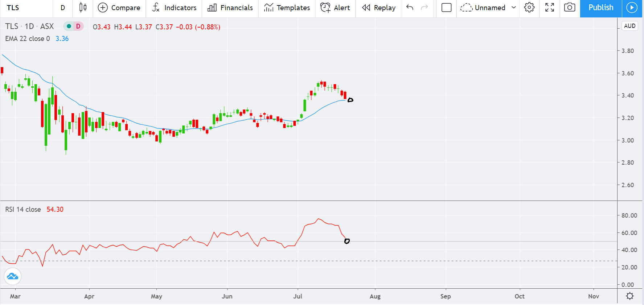Image resolution: width=644 pixels, height=305 pixels.
Task: Click the pink D data badge
Action: pos(78,26)
